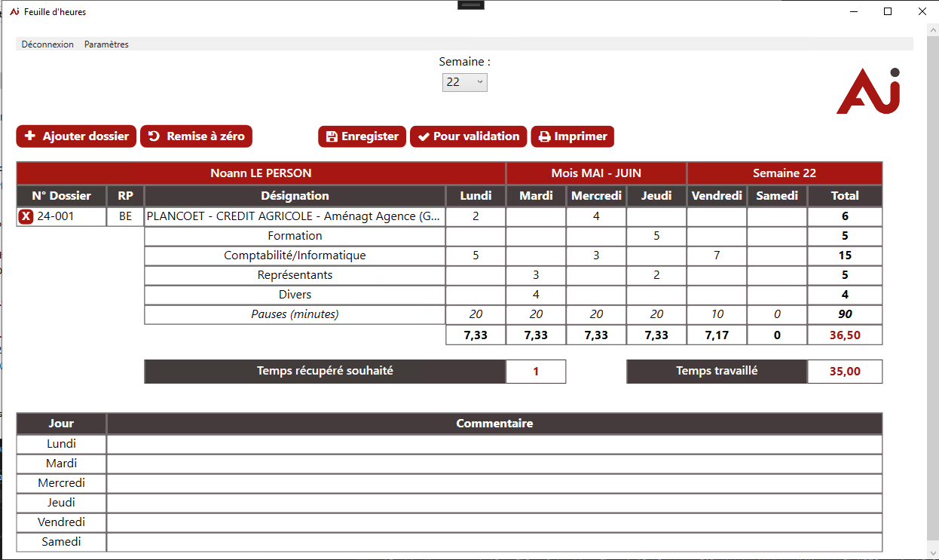The width and height of the screenshot is (939, 560).
Task: Open the Paramètres menu
Action: coord(106,44)
